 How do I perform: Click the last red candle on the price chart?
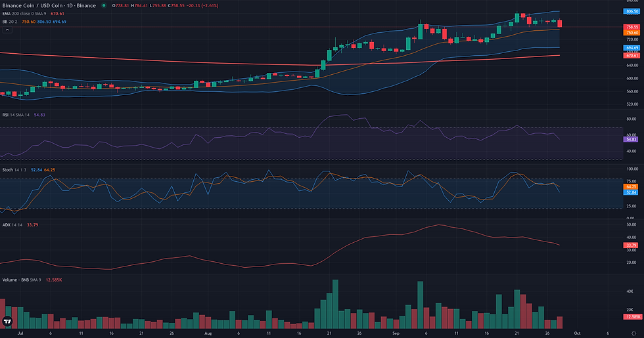click(x=559, y=24)
